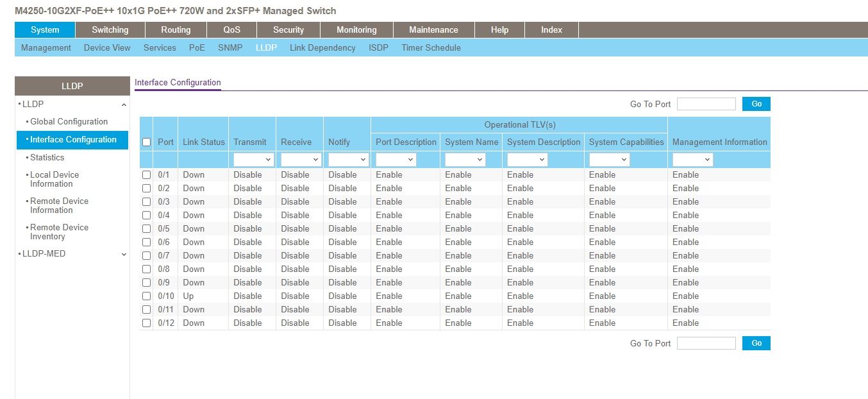Screen dimensions: 868x399
Task: Check the select-all ports header checkbox
Action: click(x=146, y=142)
